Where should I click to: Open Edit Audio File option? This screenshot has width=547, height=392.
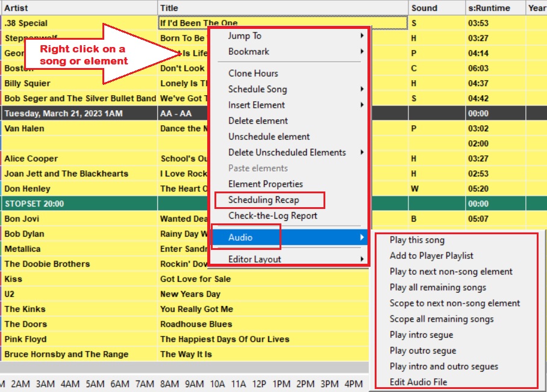point(418,382)
